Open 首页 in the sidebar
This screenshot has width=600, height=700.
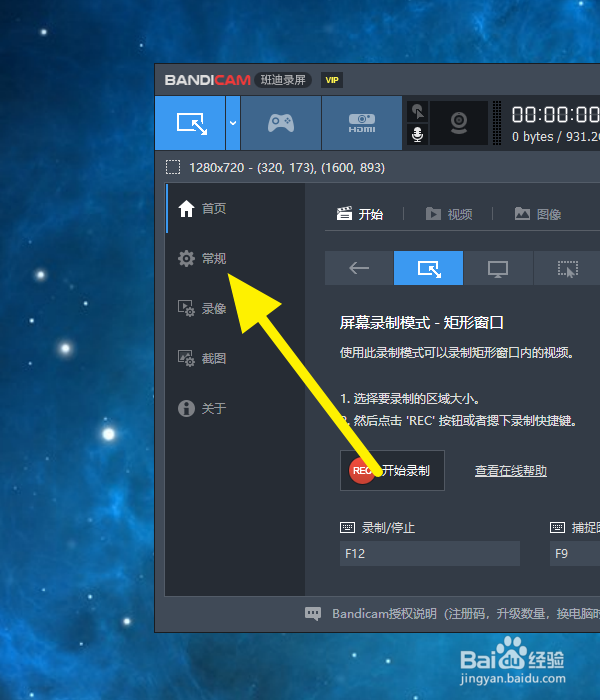[235, 208]
